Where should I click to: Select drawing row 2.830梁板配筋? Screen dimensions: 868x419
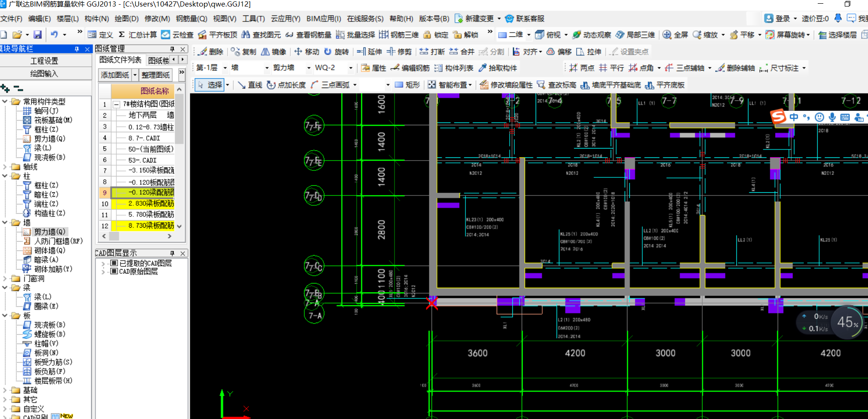pyautogui.click(x=142, y=203)
